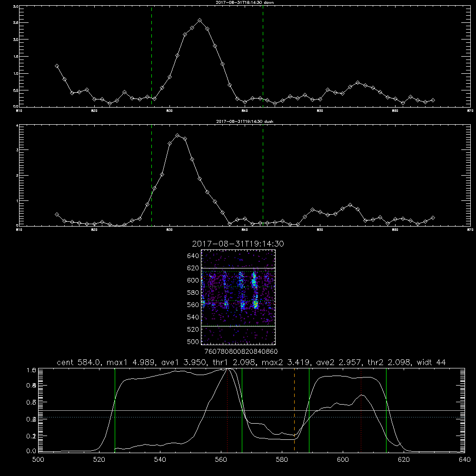476x476 pixels.
Task: Click the 'cent 584.0' value in the stats line
Action: 79,362
